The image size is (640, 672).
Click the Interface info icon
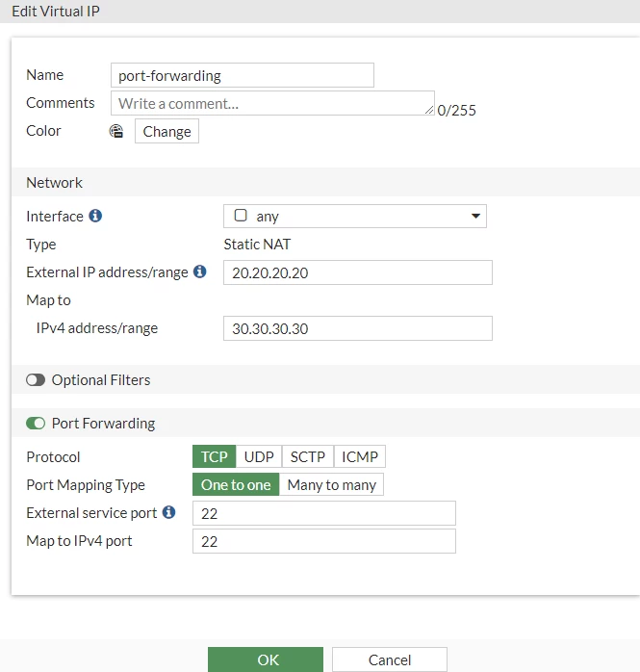click(x=95, y=216)
